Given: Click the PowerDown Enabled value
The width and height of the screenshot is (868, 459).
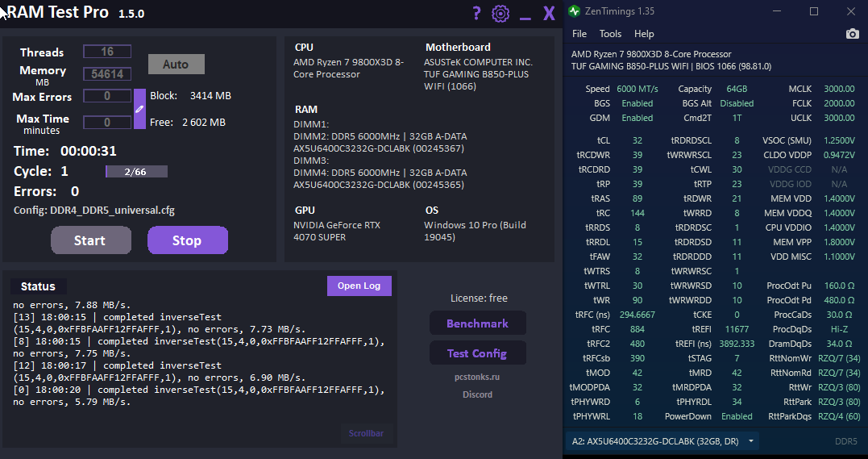Looking at the screenshot, I should pyautogui.click(x=737, y=416).
